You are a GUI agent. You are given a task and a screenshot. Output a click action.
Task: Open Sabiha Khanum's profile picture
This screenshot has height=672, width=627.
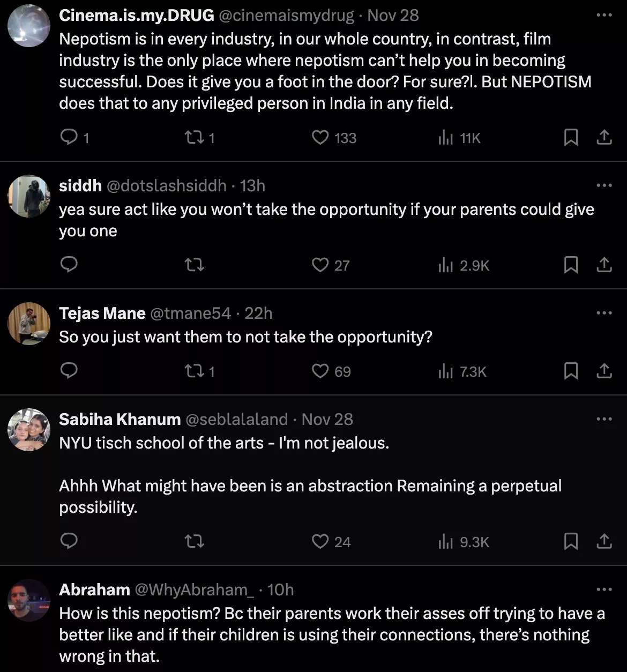(29, 429)
